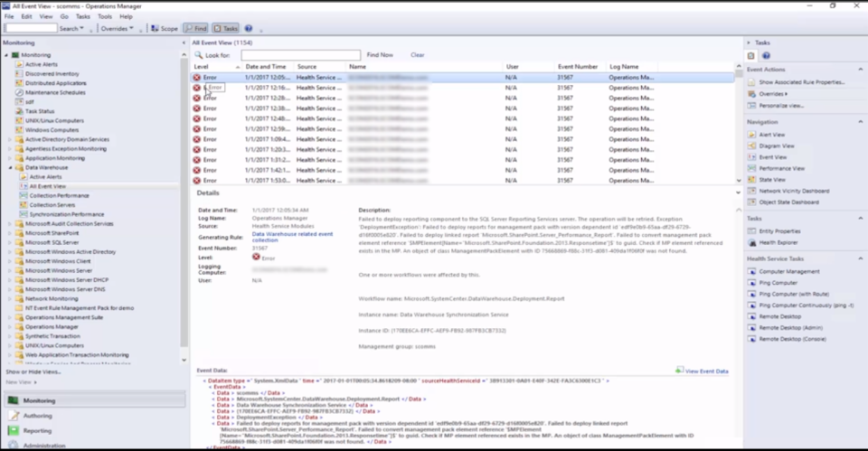
Task: Collapse the Data Warehouse tree node
Action: coord(10,167)
